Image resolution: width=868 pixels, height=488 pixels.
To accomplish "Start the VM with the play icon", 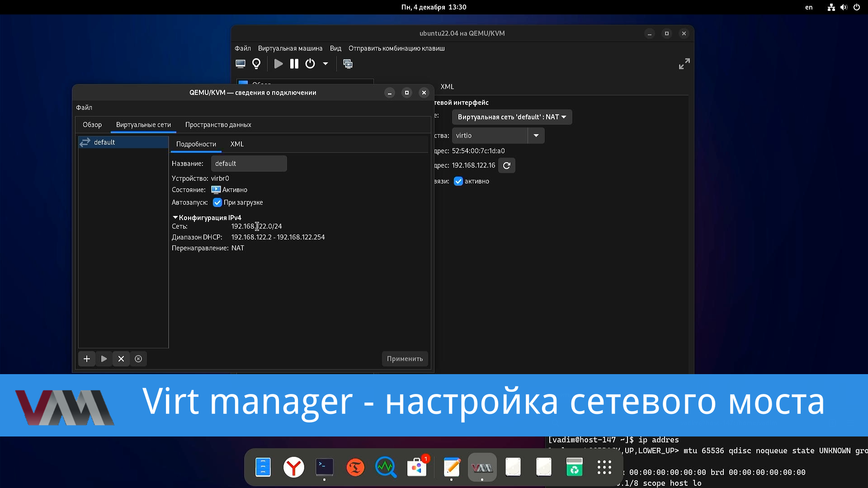I will 278,64.
